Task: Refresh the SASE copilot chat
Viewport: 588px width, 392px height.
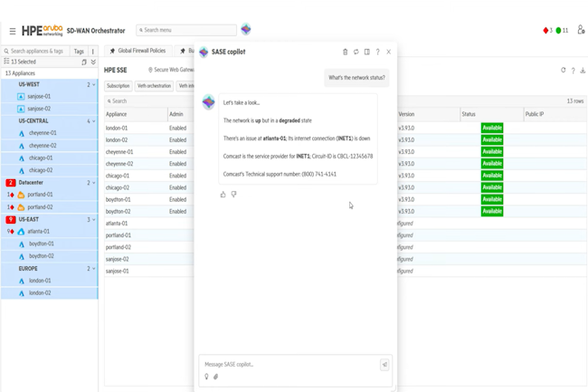Action: pos(356,53)
